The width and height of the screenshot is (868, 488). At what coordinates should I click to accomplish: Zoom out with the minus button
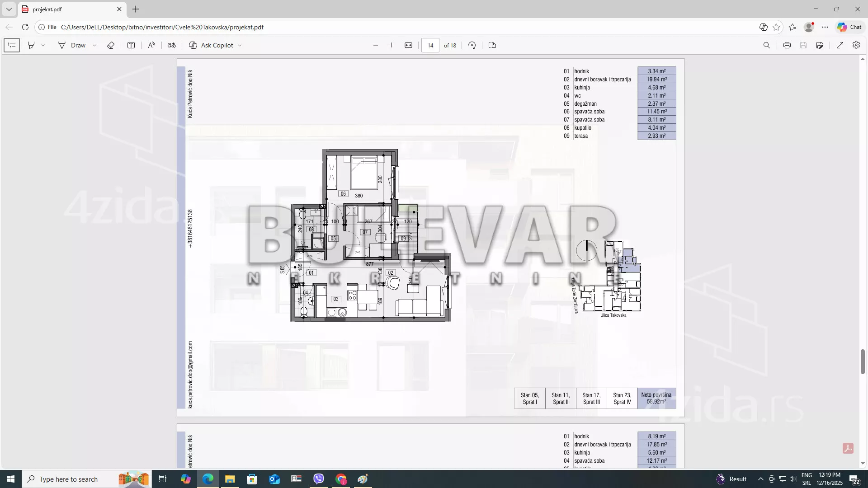375,45
